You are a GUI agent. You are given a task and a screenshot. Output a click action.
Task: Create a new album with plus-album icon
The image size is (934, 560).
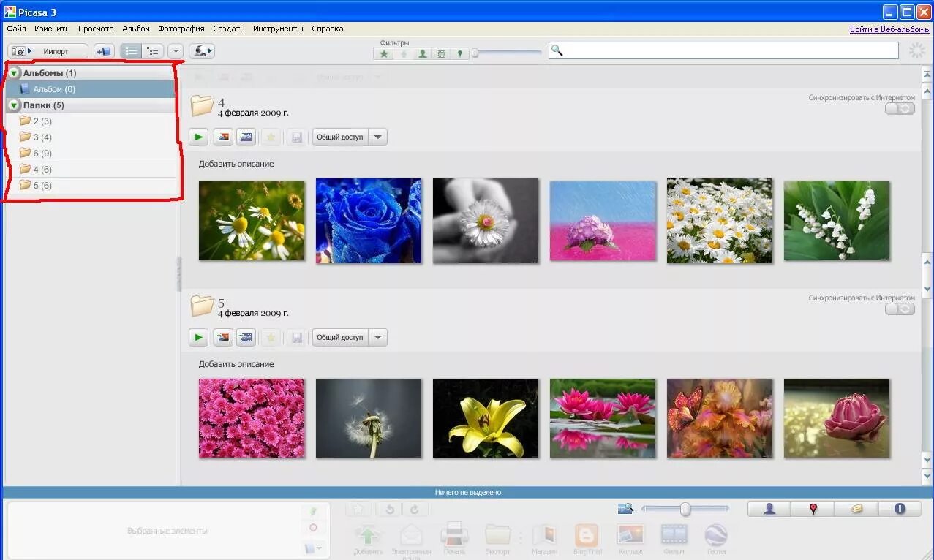(105, 51)
